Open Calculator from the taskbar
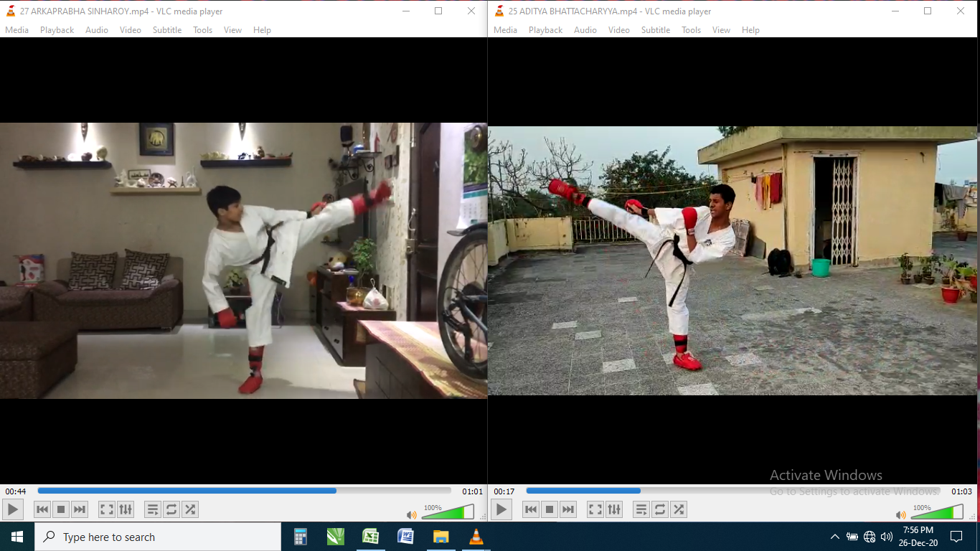The height and width of the screenshot is (551, 980). pyautogui.click(x=301, y=537)
